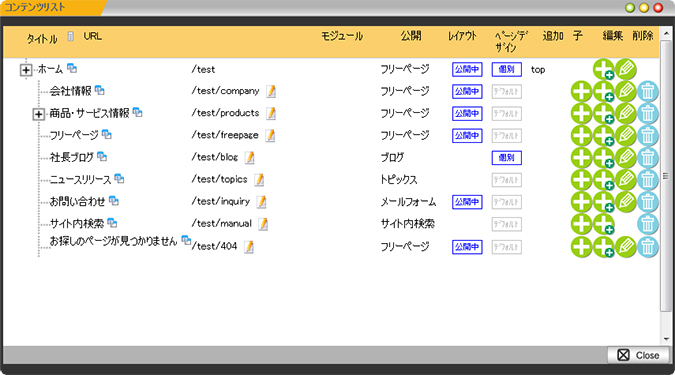
Task: Click copy icon beside ニュースリリース
Action: (x=119, y=178)
